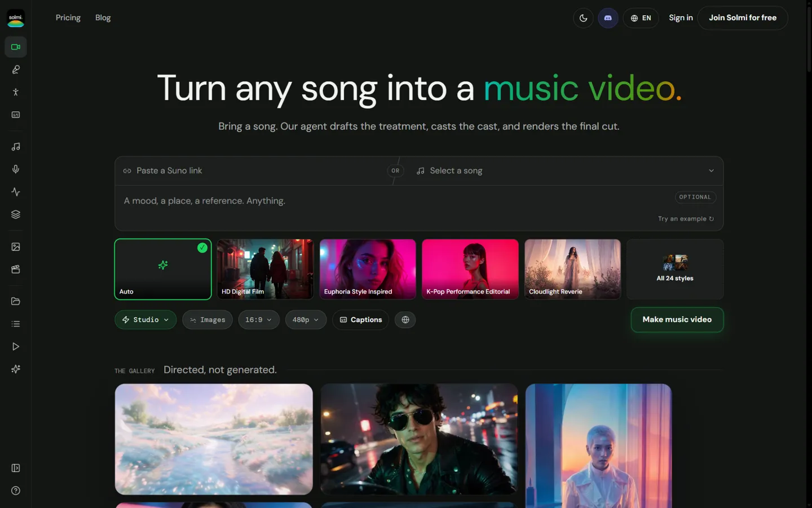Image resolution: width=812 pixels, height=508 pixels.
Task: Click the Paste a Suno link field
Action: click(x=254, y=171)
